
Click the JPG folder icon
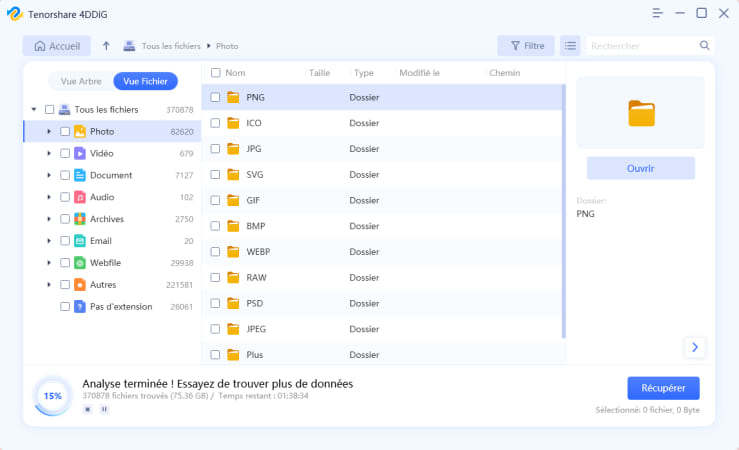pos(233,149)
